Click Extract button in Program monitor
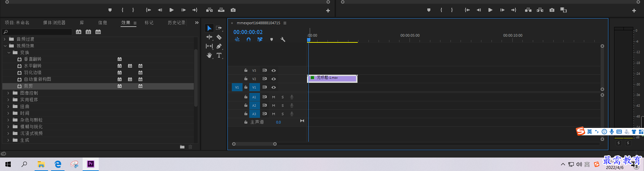 [540, 10]
